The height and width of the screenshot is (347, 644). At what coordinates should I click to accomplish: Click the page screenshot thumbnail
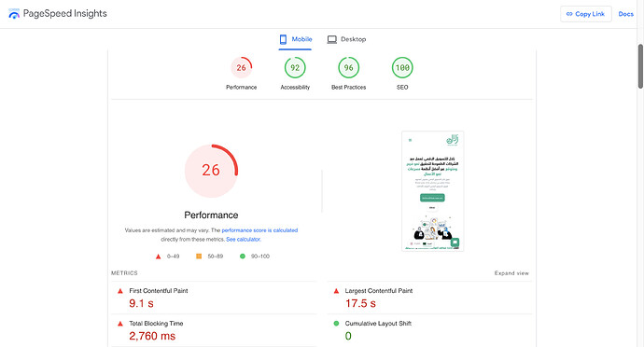(x=432, y=191)
